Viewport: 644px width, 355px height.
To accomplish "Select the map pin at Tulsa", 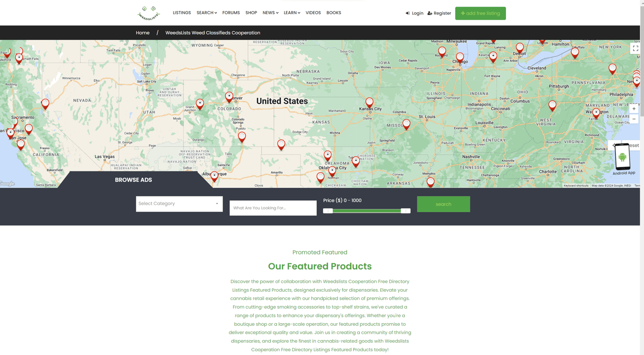I will pyautogui.click(x=356, y=162).
